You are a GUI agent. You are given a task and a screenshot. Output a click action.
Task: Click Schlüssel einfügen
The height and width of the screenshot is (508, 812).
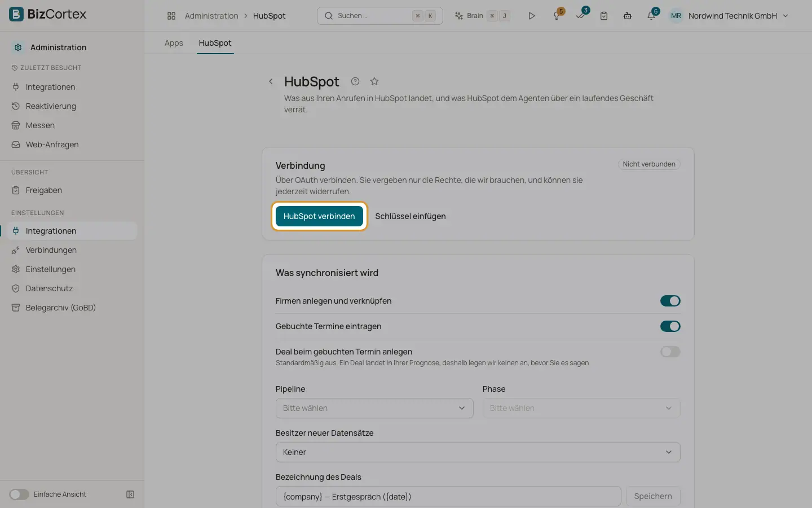coord(411,216)
